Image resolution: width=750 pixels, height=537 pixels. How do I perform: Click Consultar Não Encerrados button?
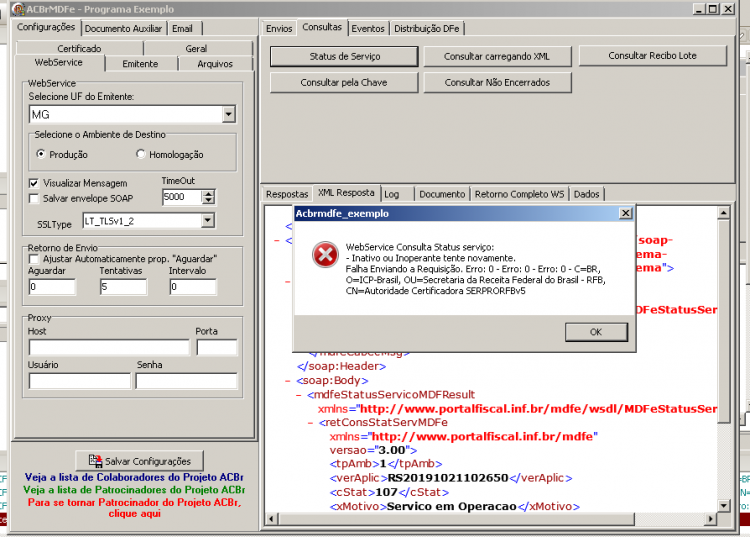click(497, 82)
